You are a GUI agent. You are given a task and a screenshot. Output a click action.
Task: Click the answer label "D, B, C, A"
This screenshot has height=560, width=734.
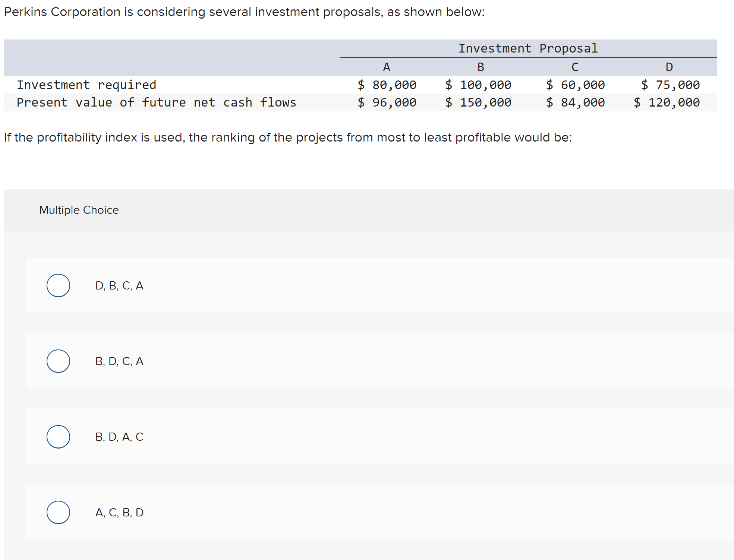[119, 285]
